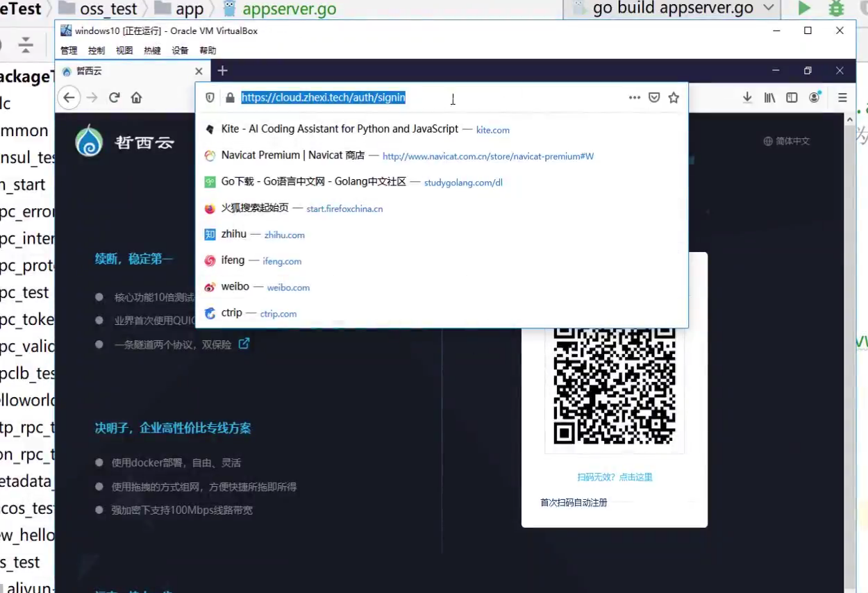The height and width of the screenshot is (593, 868).
Task: Toggle the Firefox sidebar icon
Action: click(x=792, y=98)
